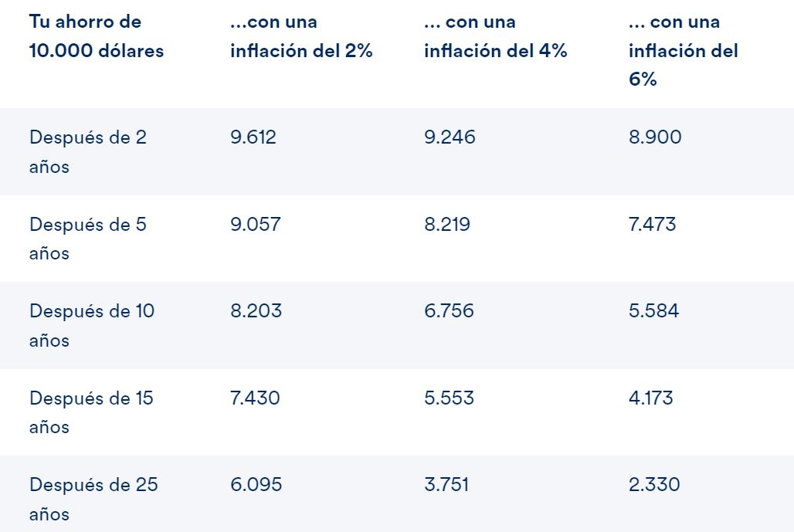Screen dimensions: 794x532
Task: Click the "inflación del 4%" column header
Action: [495, 36]
